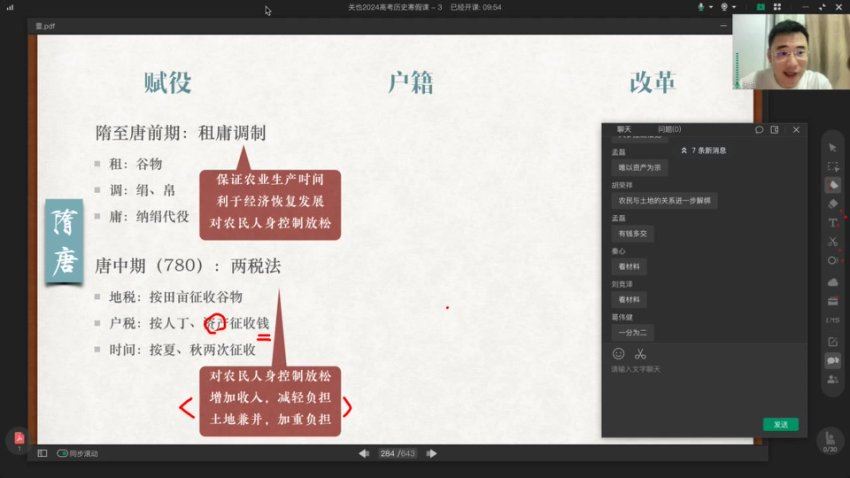
Task: Open the emoji picker in chat
Action: 618,354
